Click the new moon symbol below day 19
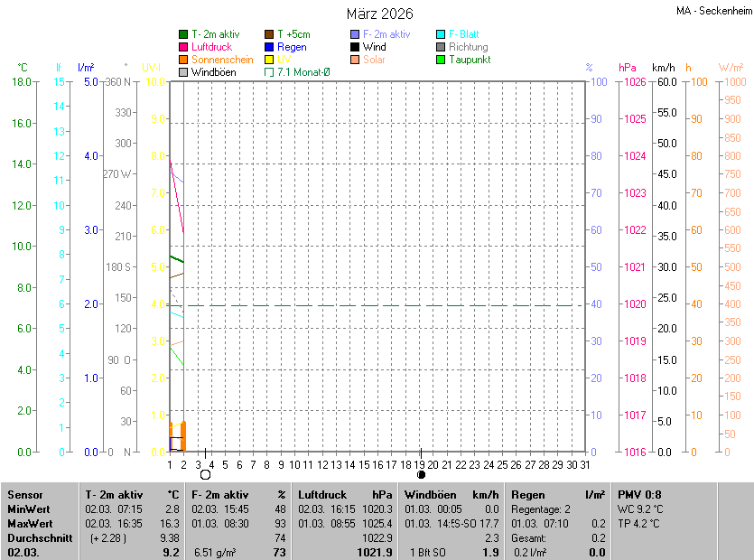754x560 pixels. click(421, 474)
